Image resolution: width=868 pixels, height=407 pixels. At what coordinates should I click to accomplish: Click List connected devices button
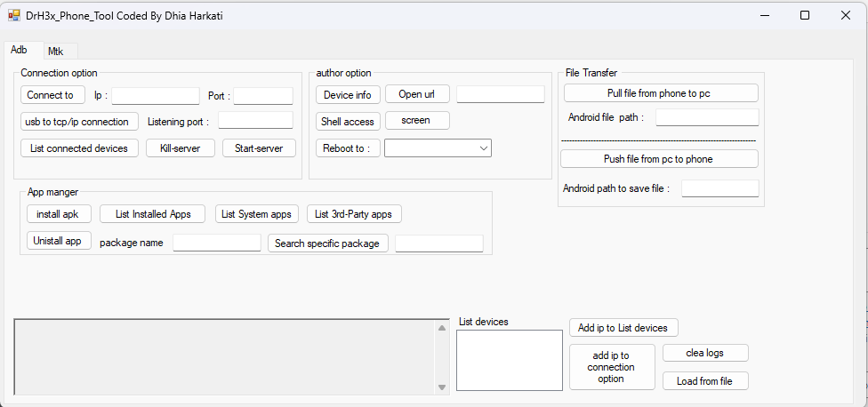pos(80,148)
